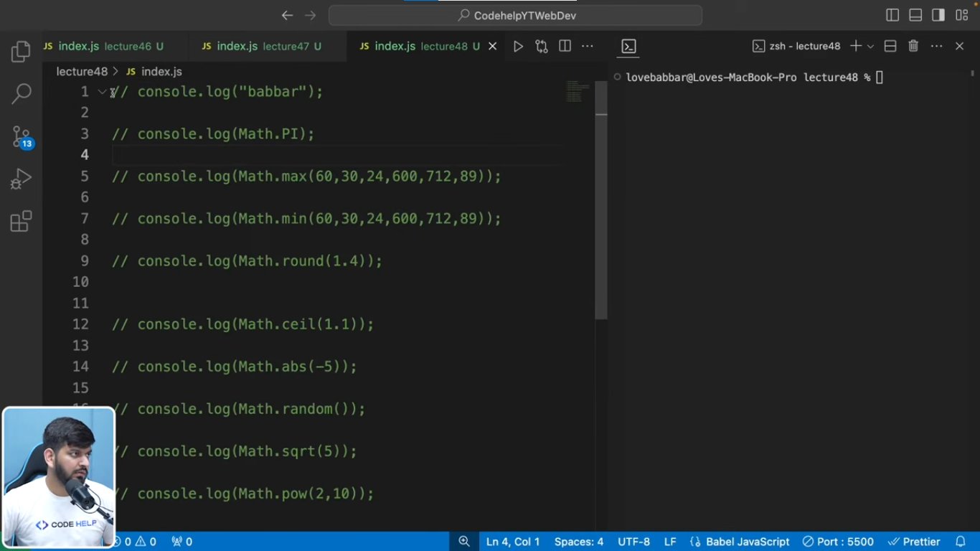Toggle the secondary sidebar layout button

[x=938, y=15]
